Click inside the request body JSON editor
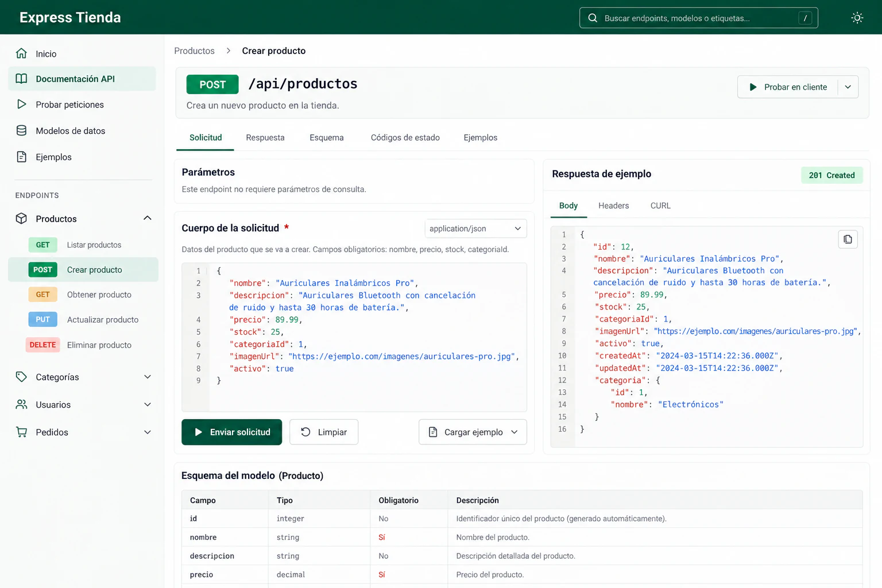The height and width of the screenshot is (588, 882). click(x=354, y=337)
